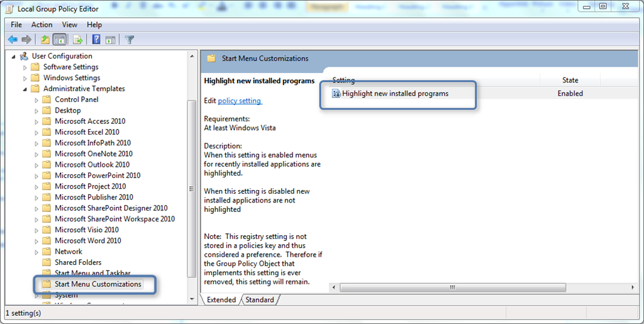Open the policy setting link
This screenshot has width=644, height=324.
[x=240, y=101]
